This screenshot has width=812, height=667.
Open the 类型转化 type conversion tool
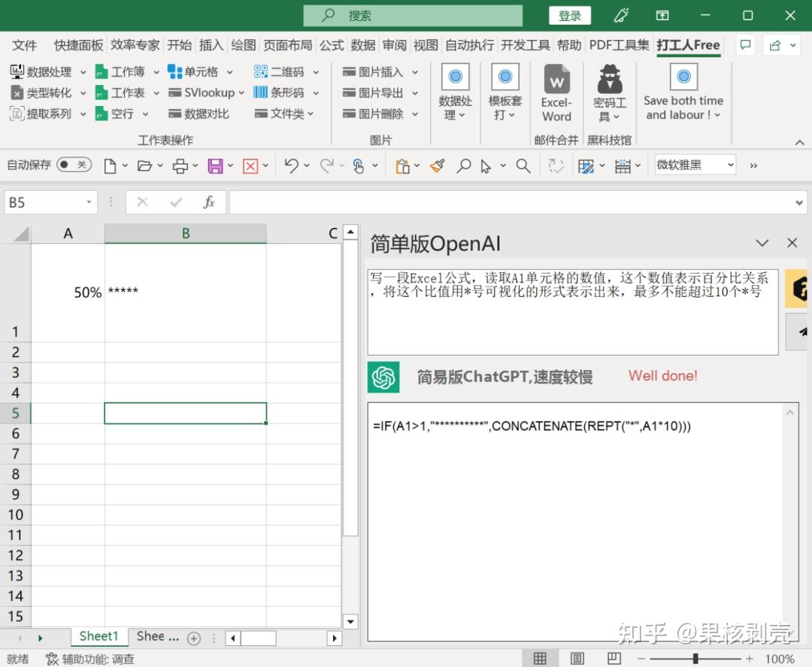click(47, 92)
